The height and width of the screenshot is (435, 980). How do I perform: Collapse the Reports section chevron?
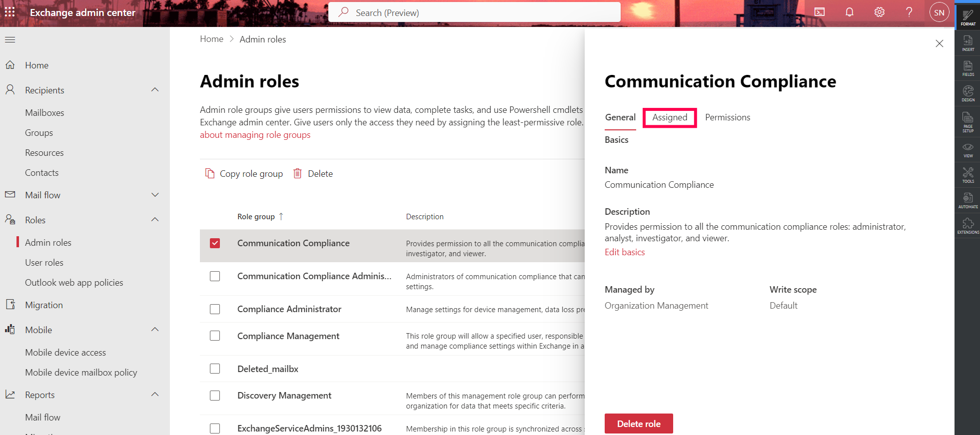click(x=155, y=395)
